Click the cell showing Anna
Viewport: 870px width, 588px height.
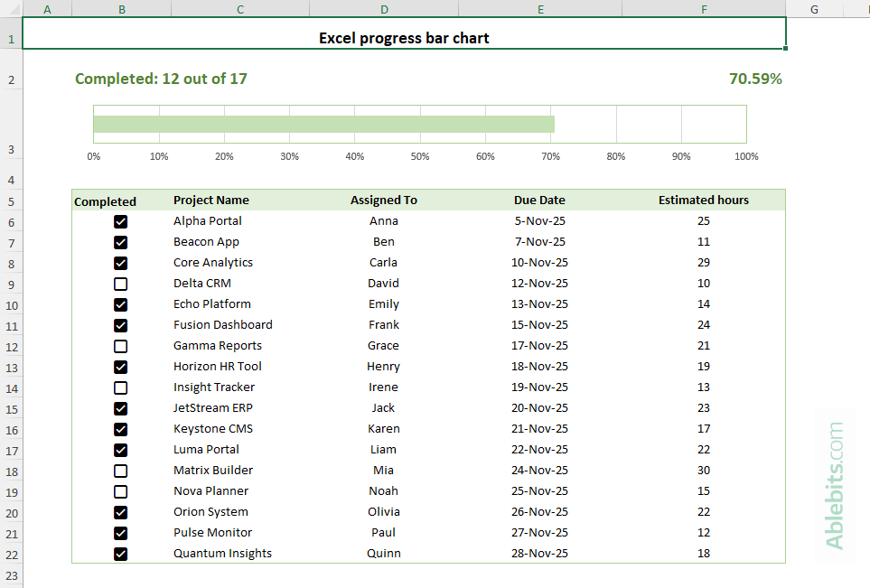pyautogui.click(x=383, y=221)
